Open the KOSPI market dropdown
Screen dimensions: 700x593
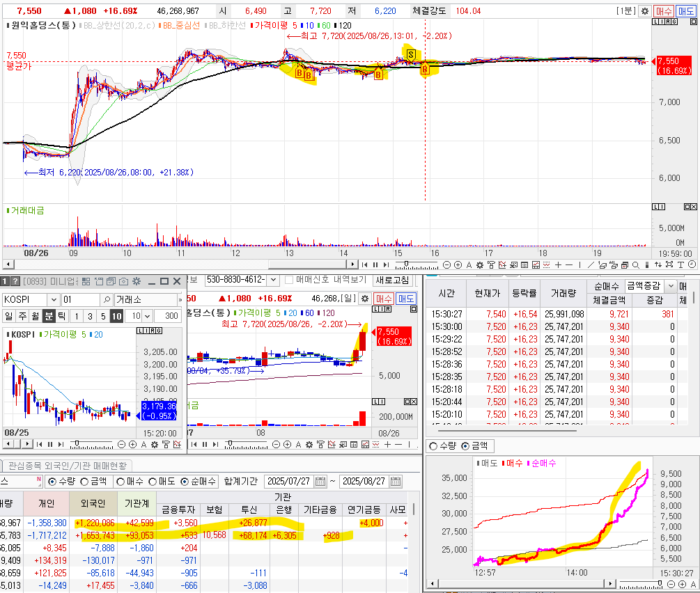pyautogui.click(x=54, y=299)
